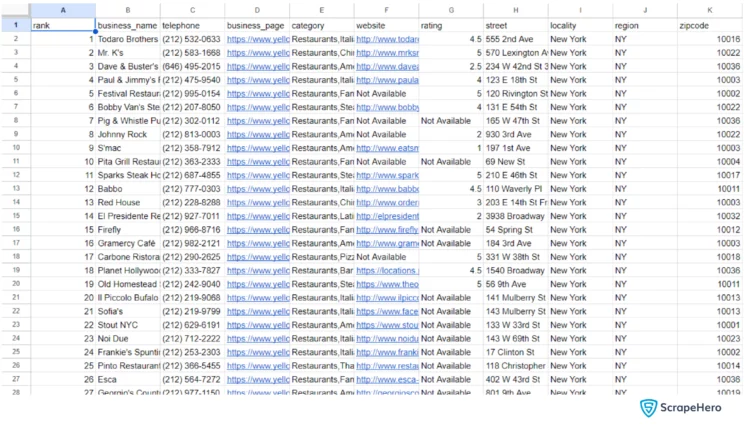744x425 pixels.
Task: Click the 'region' header cell
Action: coord(645,26)
